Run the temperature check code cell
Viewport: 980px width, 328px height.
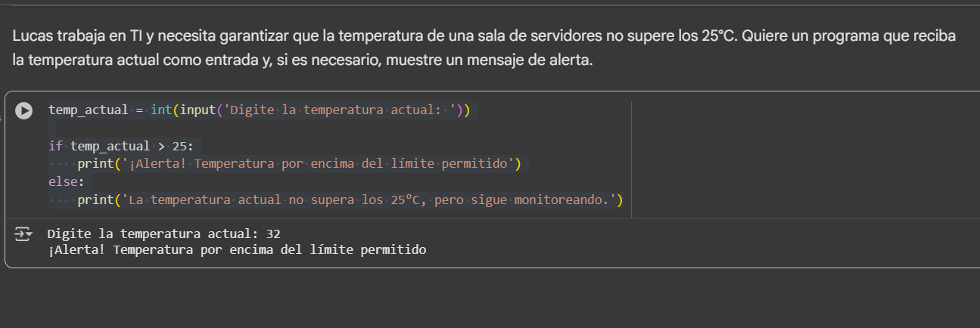[25, 110]
